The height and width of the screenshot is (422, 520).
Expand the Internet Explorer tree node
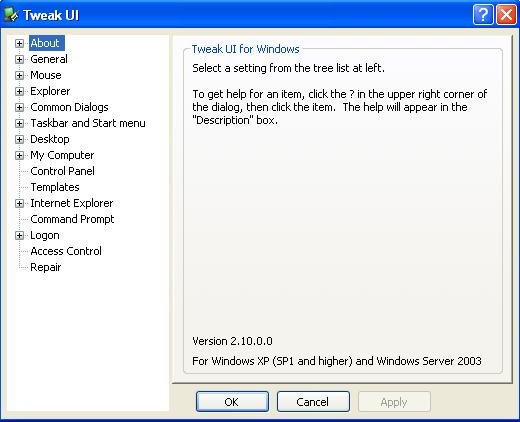click(19, 203)
